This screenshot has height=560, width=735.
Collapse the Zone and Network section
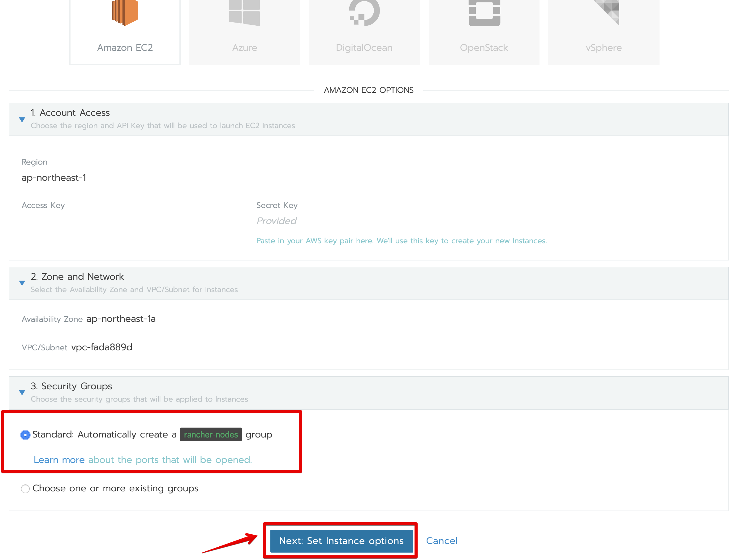(x=22, y=283)
